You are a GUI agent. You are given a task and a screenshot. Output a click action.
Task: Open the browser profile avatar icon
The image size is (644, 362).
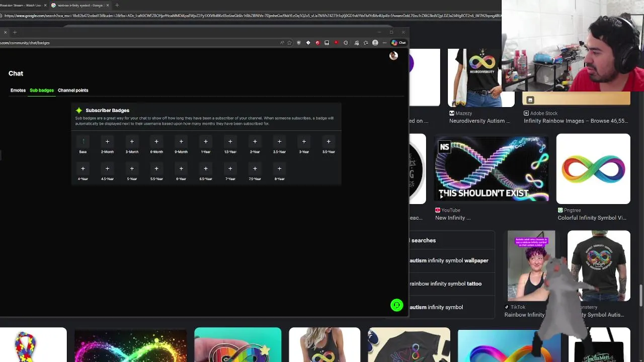[x=375, y=43]
